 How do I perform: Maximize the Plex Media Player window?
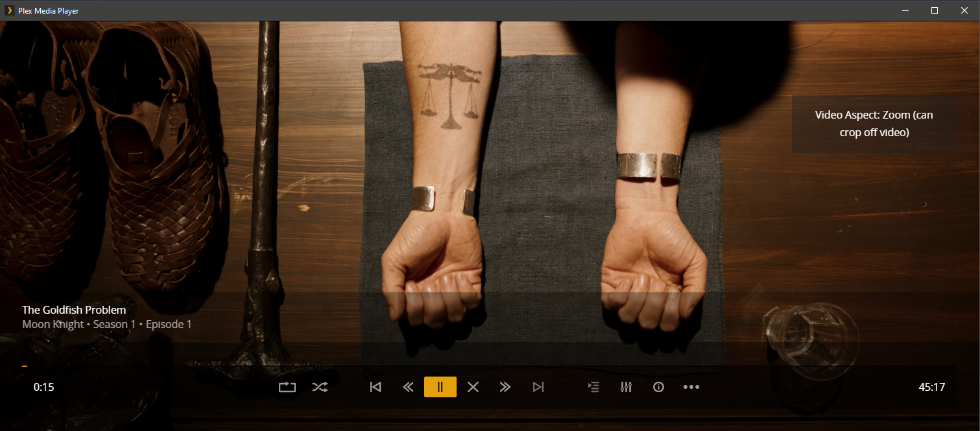935,10
